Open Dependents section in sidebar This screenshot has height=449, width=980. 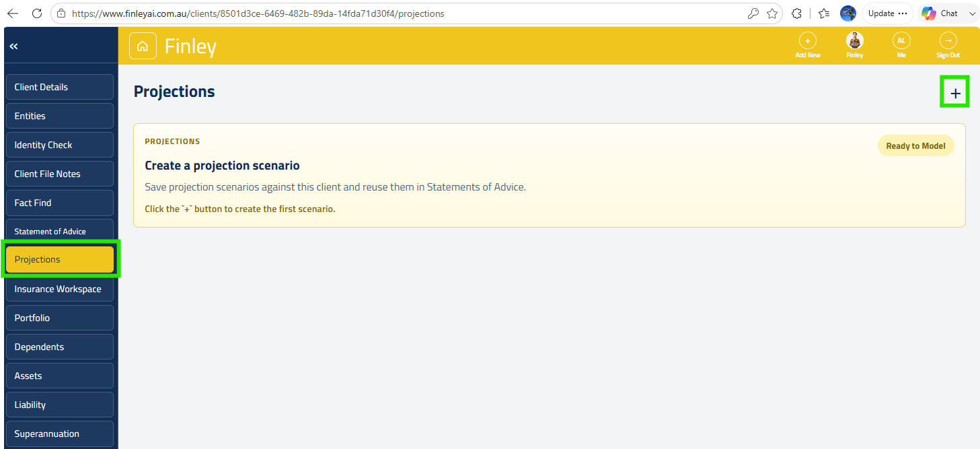coord(59,347)
